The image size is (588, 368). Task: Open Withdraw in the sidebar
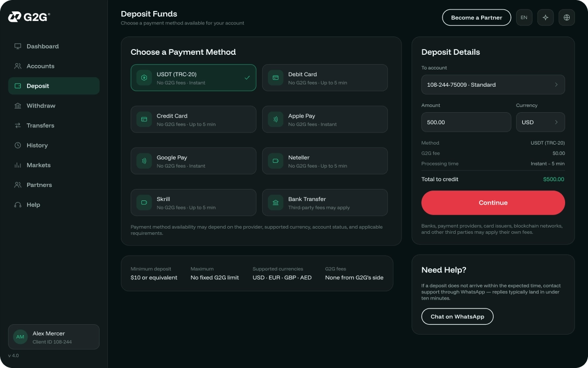(x=54, y=106)
